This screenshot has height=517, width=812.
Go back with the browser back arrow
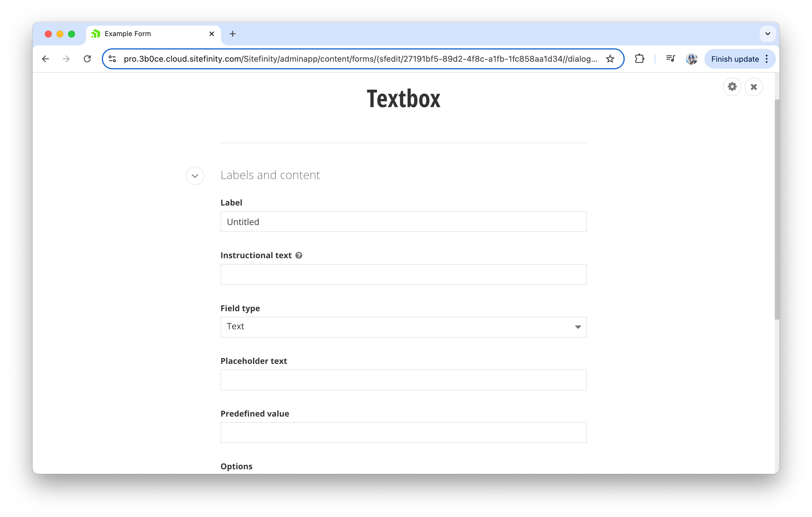(46, 59)
